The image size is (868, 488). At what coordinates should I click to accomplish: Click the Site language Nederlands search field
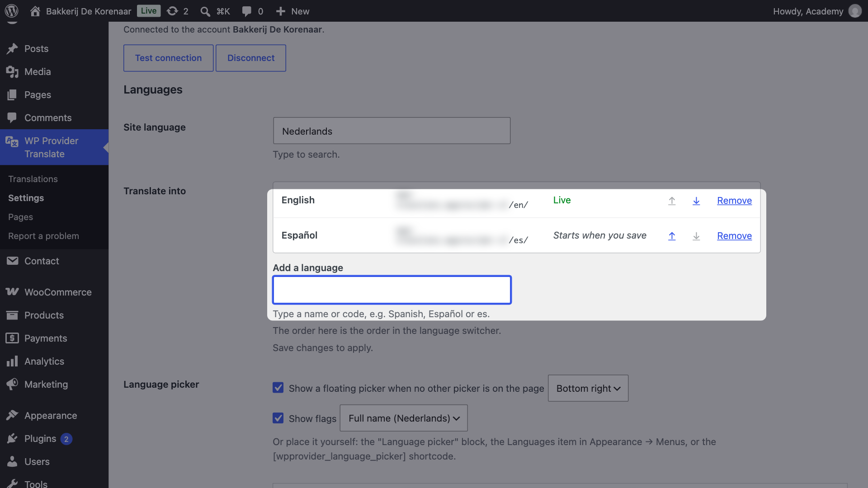[x=392, y=131]
